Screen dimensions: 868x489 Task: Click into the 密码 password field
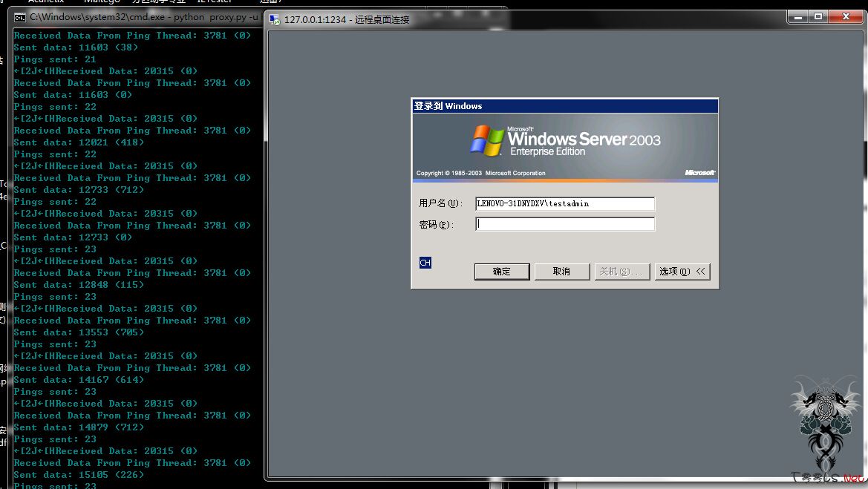coord(564,224)
